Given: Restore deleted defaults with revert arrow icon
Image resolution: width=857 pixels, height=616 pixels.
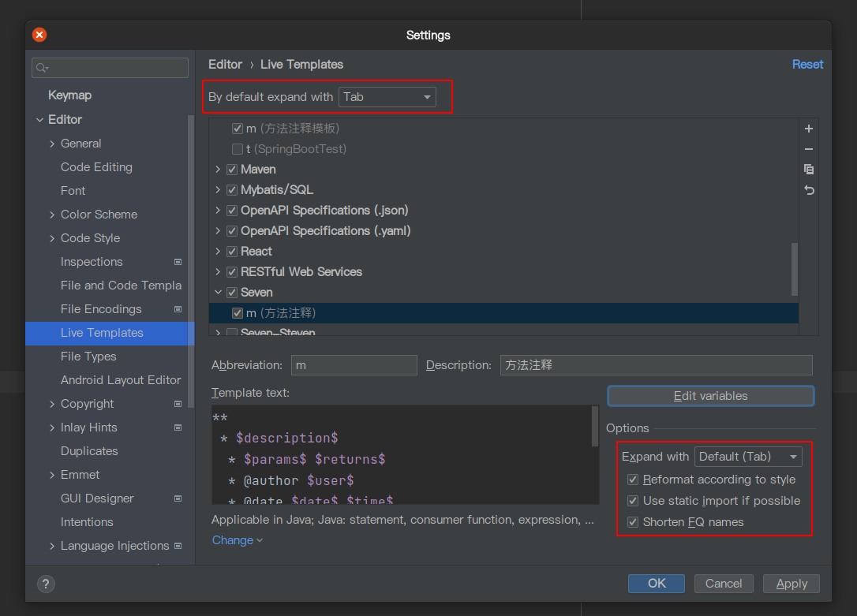Looking at the screenshot, I should tap(809, 190).
